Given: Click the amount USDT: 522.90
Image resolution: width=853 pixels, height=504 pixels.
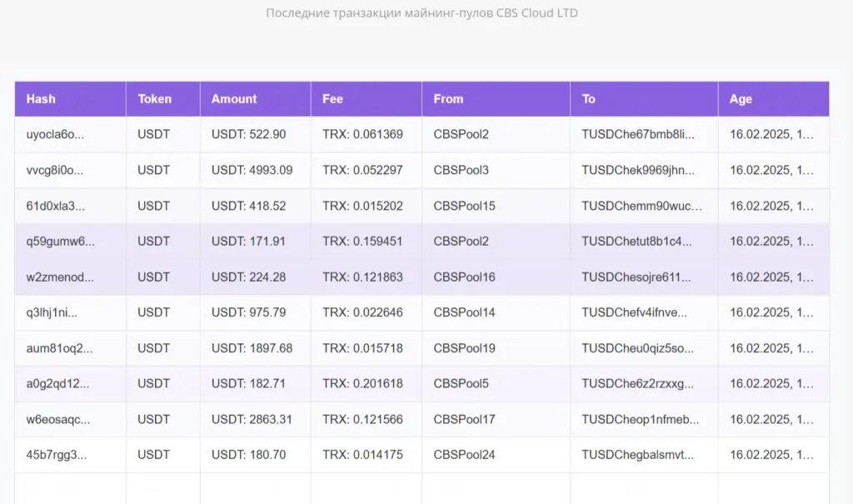Looking at the screenshot, I should point(248,134).
